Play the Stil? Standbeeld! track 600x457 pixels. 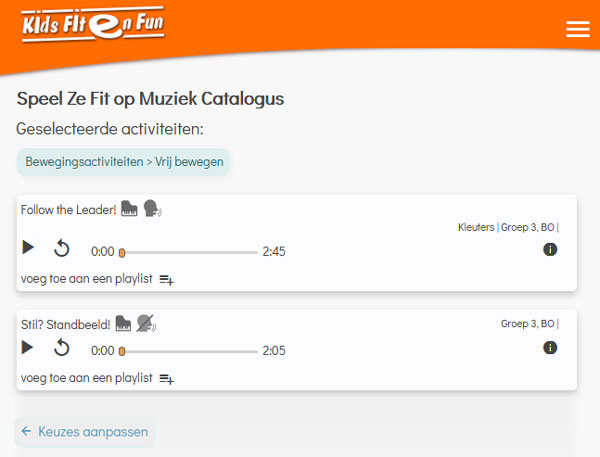pyautogui.click(x=28, y=348)
